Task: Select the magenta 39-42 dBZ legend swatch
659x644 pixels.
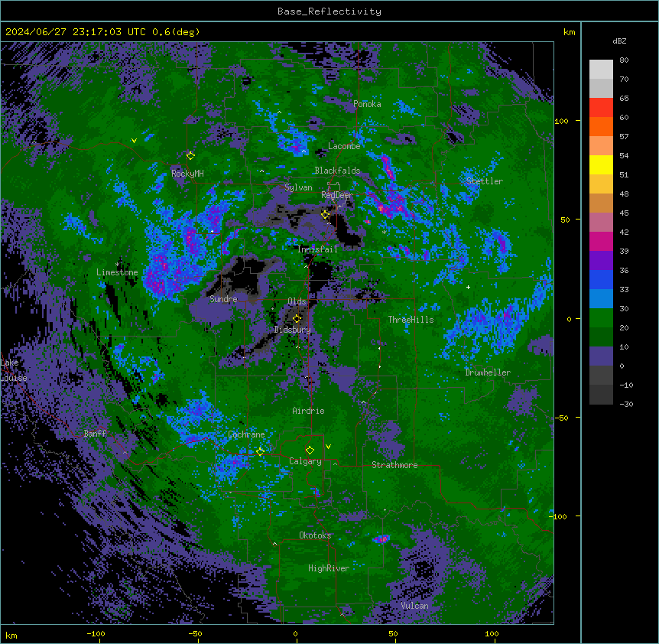Action: coord(601,241)
